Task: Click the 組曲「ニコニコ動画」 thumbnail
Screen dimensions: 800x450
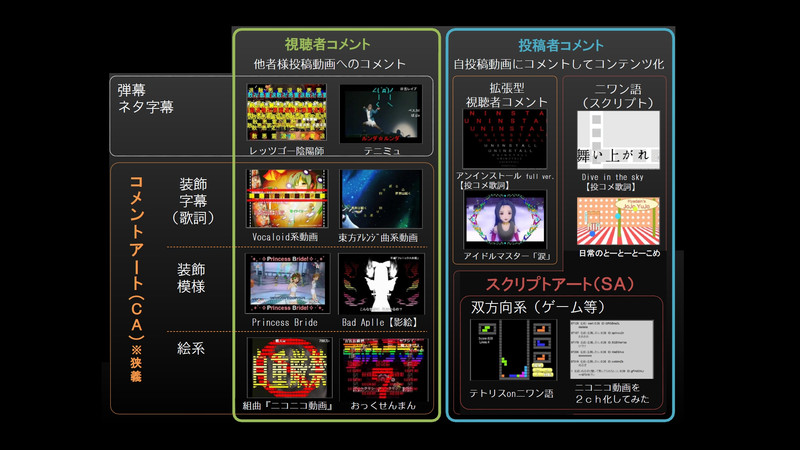Action: [x=287, y=368]
